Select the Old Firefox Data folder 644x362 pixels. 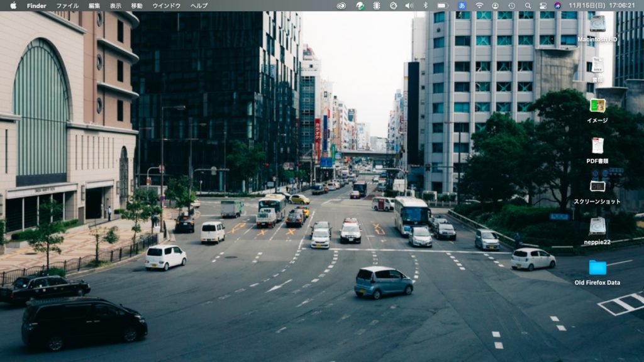click(597, 268)
